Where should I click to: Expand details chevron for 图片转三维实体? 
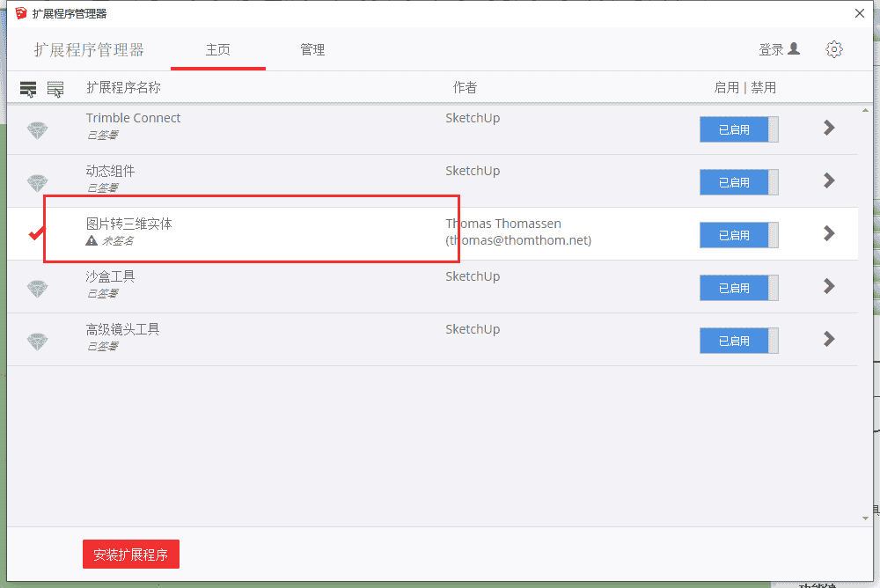[829, 233]
